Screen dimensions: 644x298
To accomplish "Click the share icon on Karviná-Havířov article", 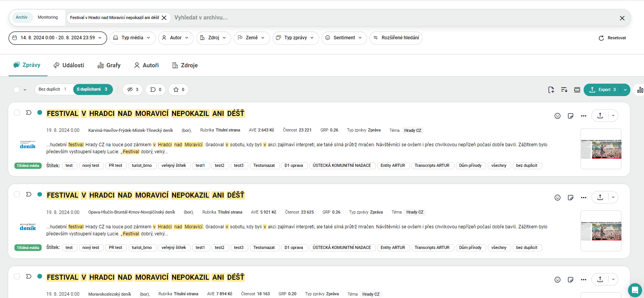I will click(x=600, y=116).
